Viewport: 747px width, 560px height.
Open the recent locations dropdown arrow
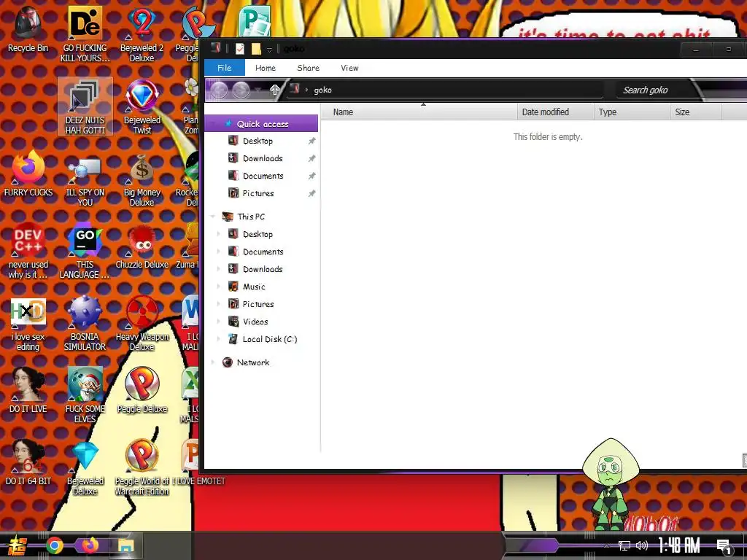coord(258,90)
